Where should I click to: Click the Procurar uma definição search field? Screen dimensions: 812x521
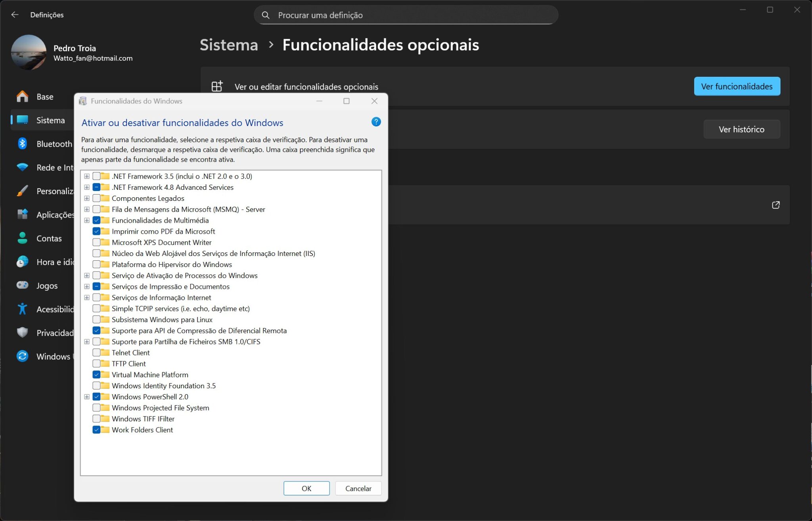tap(412, 15)
